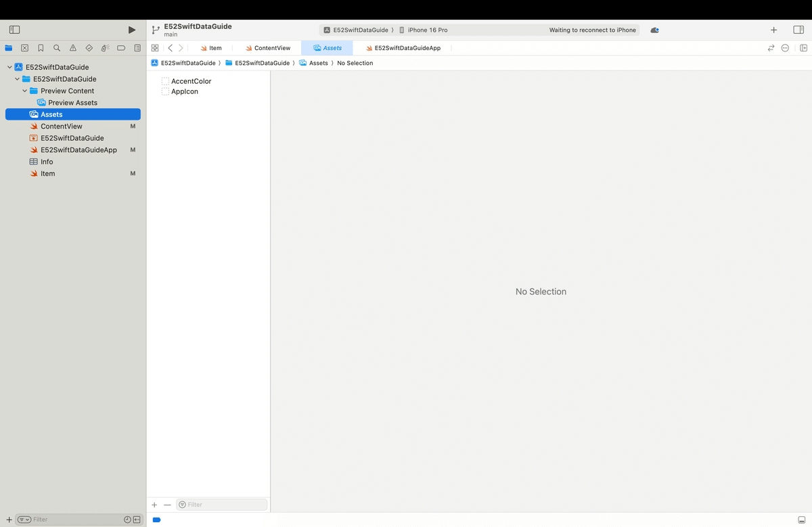Open the Breakpoint navigator icon
The image size is (812, 527).
coord(121,48)
